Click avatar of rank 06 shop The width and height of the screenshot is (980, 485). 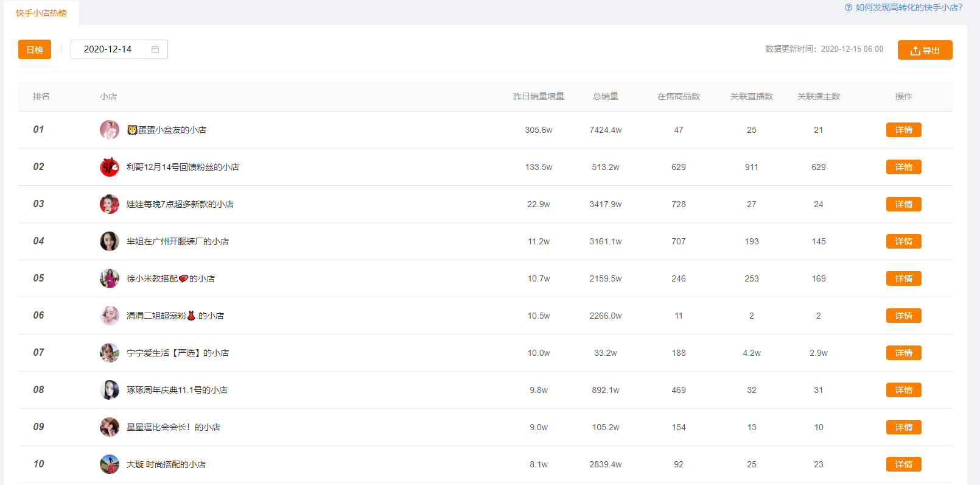(x=110, y=316)
